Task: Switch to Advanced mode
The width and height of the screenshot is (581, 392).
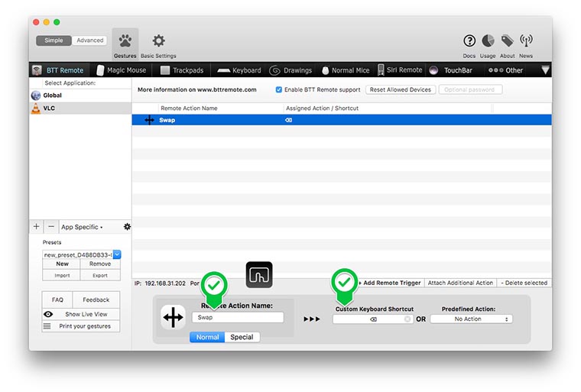Action: point(89,40)
